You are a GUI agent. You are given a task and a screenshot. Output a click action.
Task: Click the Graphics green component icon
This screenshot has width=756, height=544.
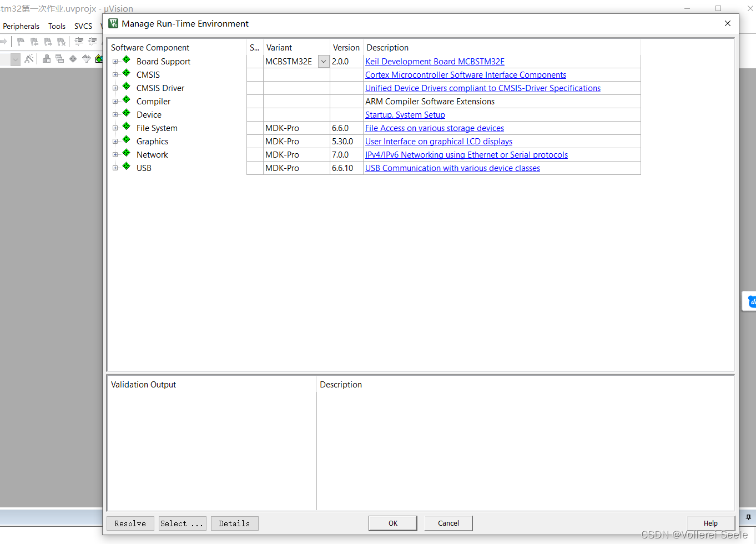point(126,139)
